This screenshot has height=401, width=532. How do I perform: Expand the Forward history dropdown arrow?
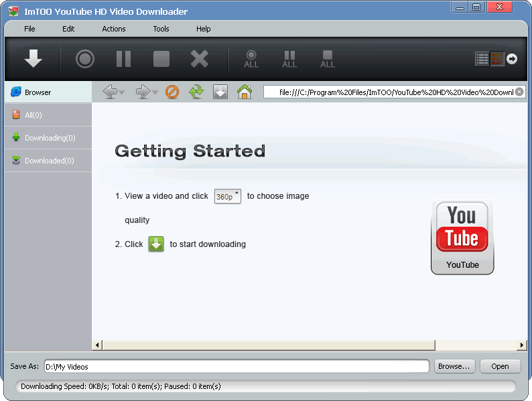click(155, 92)
